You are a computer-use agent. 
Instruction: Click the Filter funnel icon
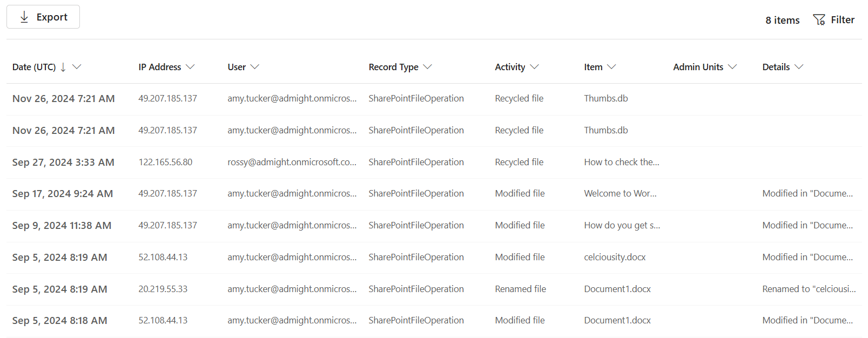819,20
